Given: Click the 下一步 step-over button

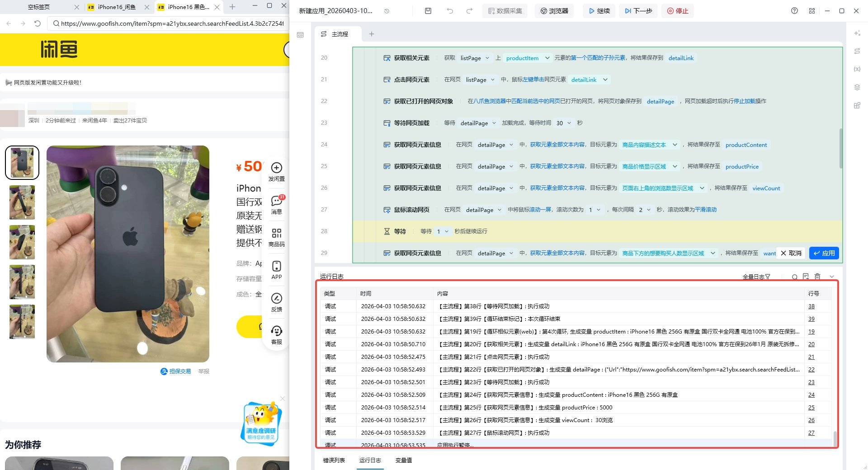Looking at the screenshot, I should [638, 11].
